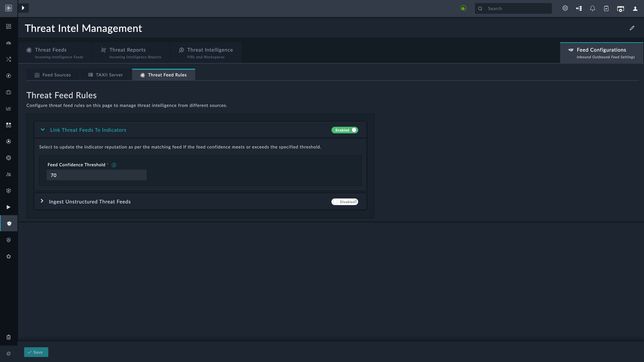Collapse the Link Threat Feeds To Indicators section
Screen dimensions: 644x362
43,130
